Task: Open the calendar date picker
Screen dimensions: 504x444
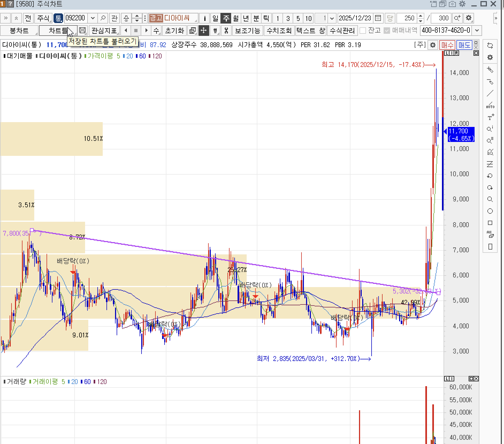Action: coord(378,18)
